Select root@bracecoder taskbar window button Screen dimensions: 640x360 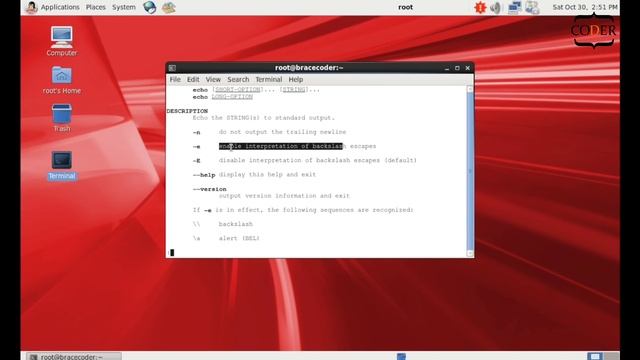[74, 356]
